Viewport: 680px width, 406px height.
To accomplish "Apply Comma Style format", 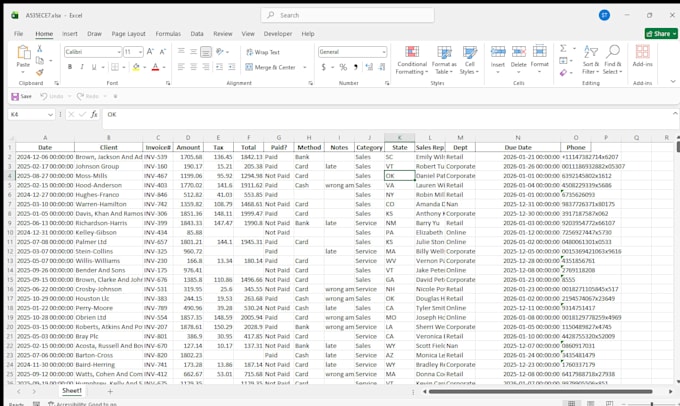I will 356,67.
